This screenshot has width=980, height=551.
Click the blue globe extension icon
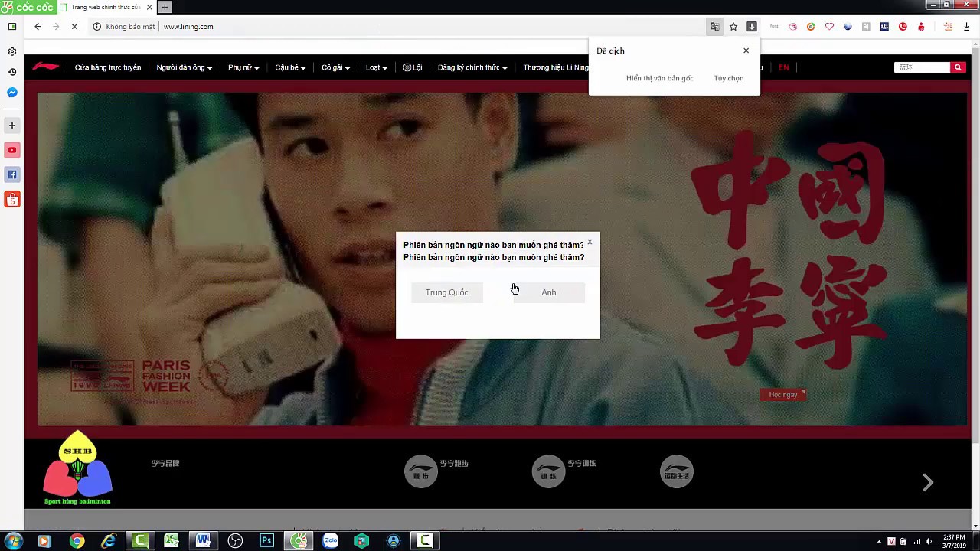coord(848,26)
